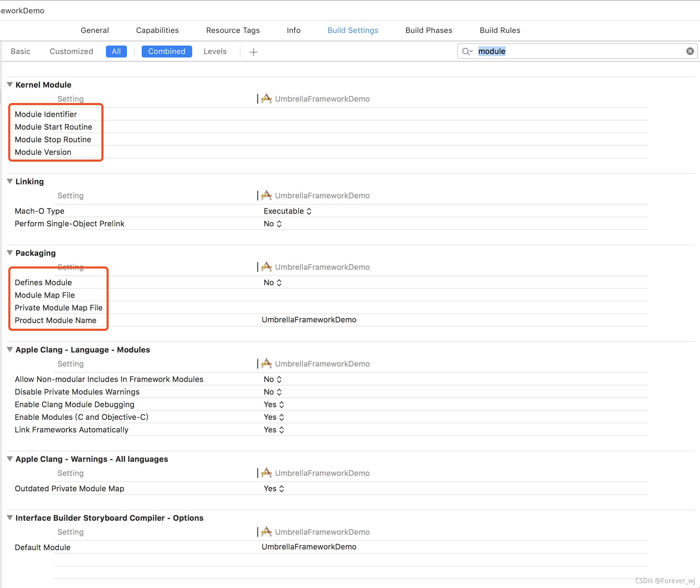Click target icon in Apple Clang Modules section
Screen dimensions: 700x588
[267, 364]
